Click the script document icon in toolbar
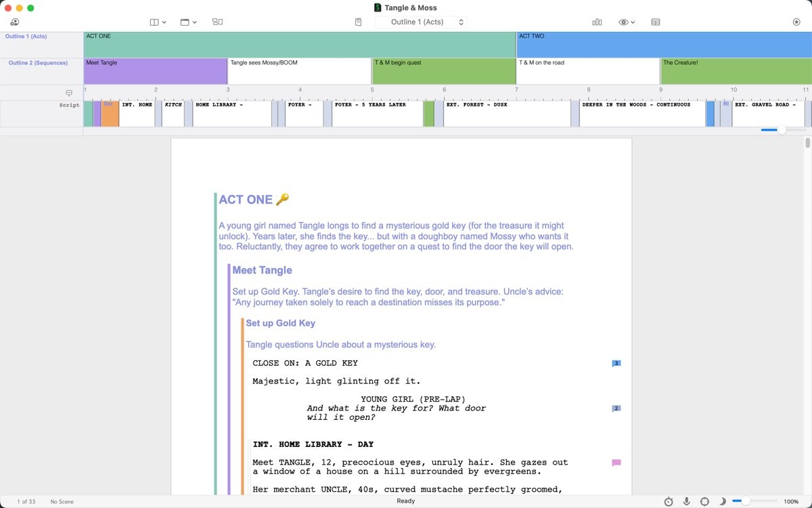 pos(358,22)
